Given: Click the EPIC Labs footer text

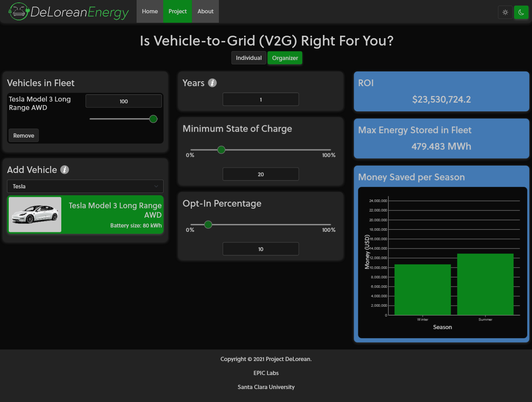Looking at the screenshot, I should pos(266,373).
